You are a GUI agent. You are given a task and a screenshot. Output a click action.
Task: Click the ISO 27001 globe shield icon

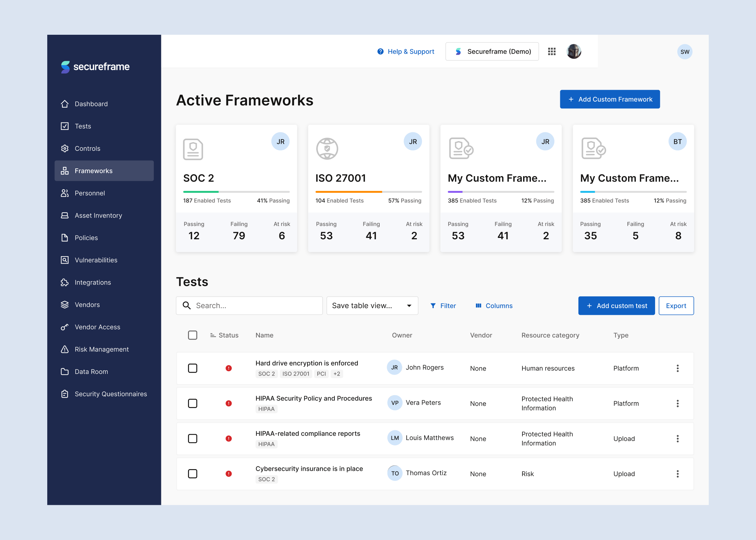pyautogui.click(x=327, y=148)
